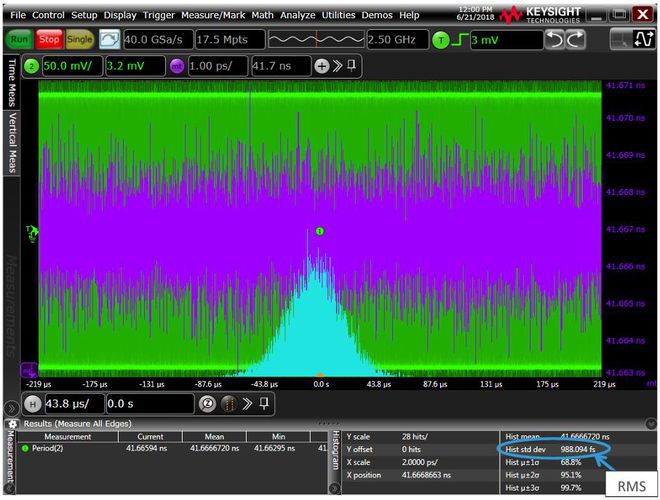Open the Trigger menu

pos(159,15)
